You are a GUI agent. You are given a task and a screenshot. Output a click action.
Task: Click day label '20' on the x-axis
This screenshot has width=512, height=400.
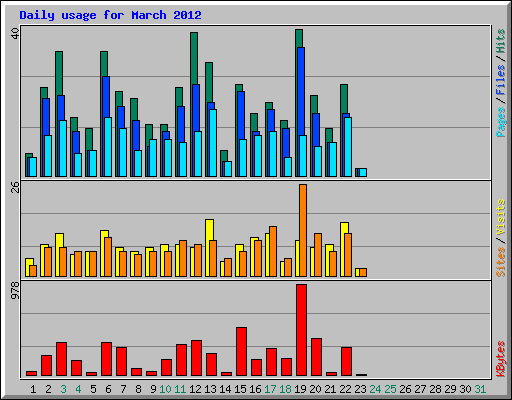pyautogui.click(x=315, y=389)
